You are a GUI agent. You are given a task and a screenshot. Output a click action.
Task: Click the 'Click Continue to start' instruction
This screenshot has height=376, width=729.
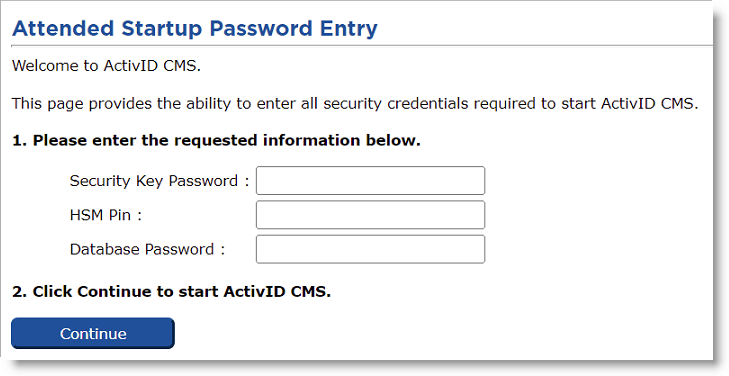pos(172,292)
